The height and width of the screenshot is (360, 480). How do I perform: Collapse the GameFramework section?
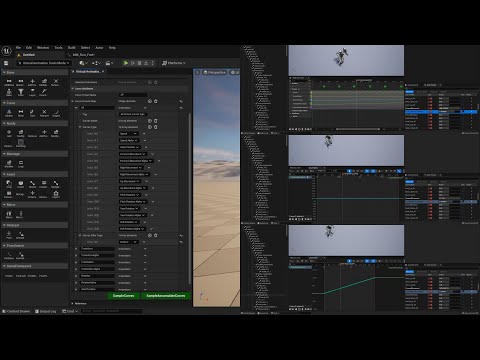click(4, 266)
